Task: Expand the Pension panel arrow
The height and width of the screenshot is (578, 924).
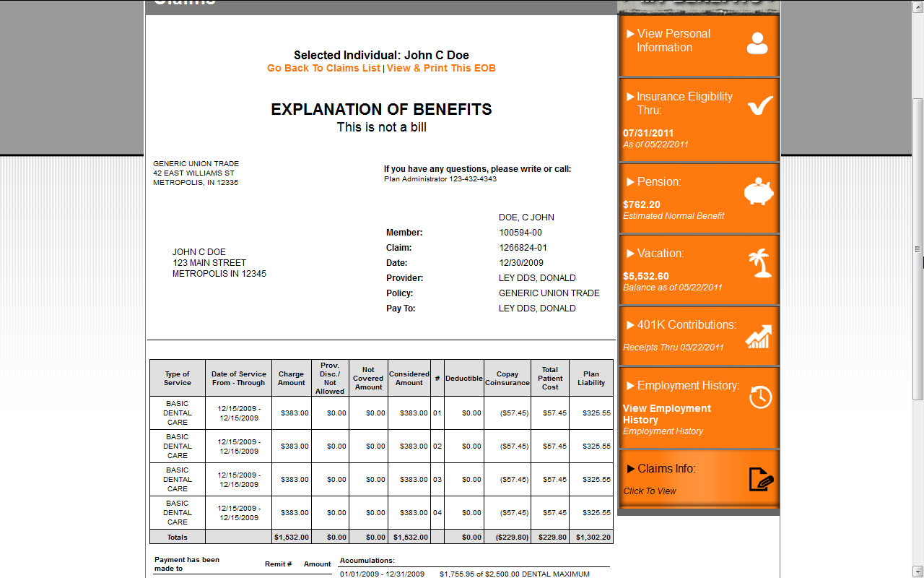Action: coord(630,182)
